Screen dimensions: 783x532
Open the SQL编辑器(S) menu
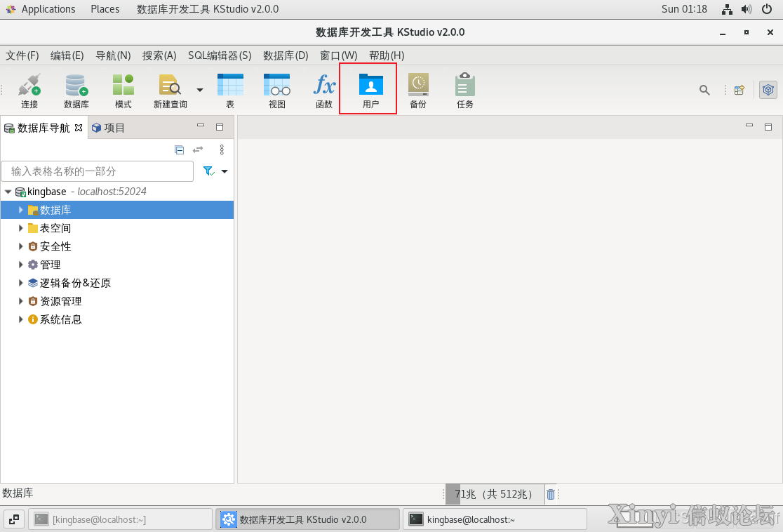220,55
